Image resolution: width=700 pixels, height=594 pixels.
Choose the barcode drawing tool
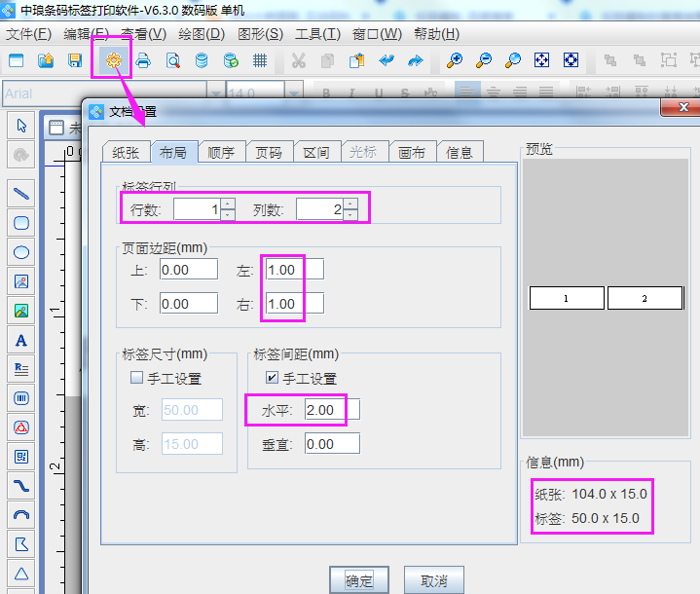point(21,397)
